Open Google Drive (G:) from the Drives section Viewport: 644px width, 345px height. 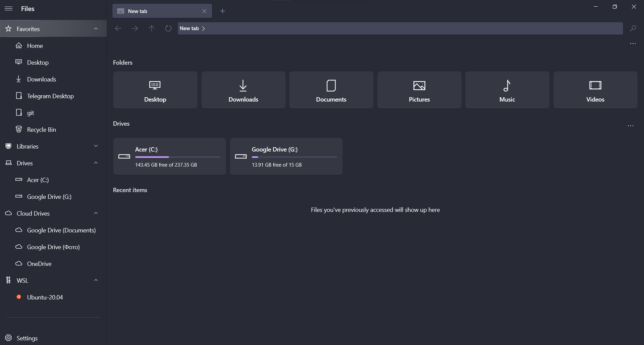pyautogui.click(x=286, y=156)
